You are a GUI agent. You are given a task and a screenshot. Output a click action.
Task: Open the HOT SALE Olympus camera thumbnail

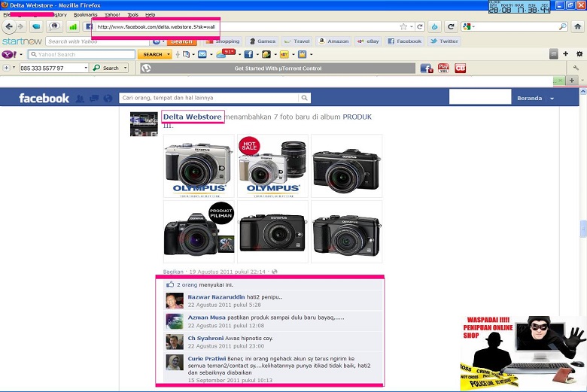[x=273, y=166]
